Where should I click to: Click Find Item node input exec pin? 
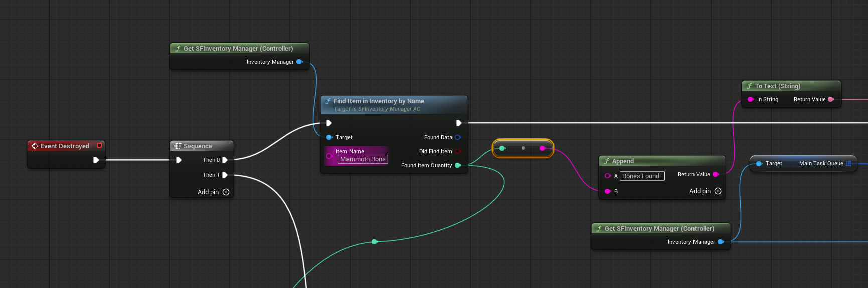pyautogui.click(x=329, y=123)
